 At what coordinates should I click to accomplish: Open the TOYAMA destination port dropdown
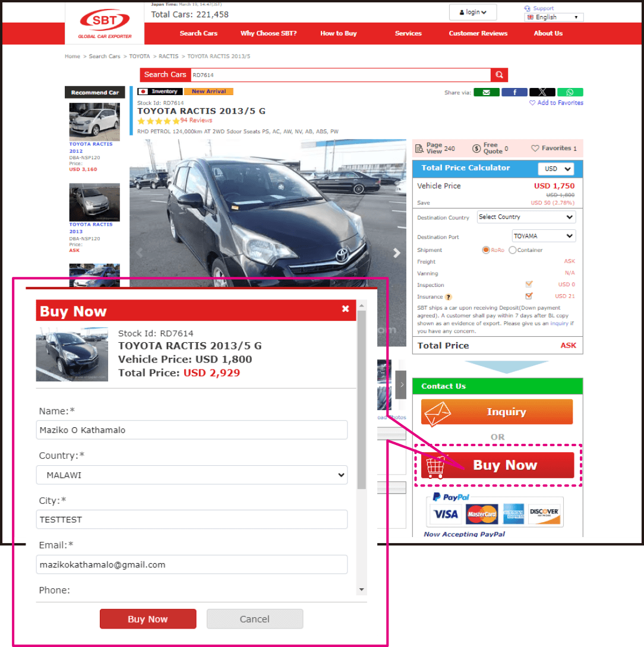(544, 236)
